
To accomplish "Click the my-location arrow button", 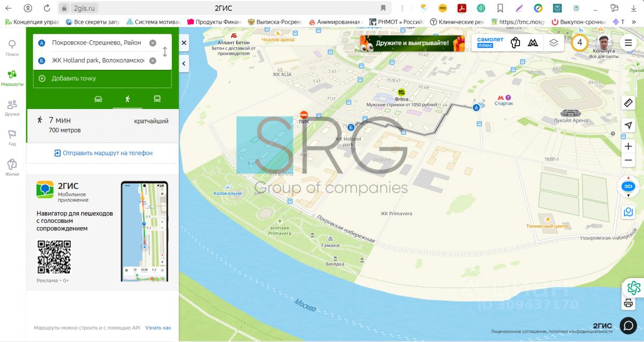I will click(x=628, y=125).
